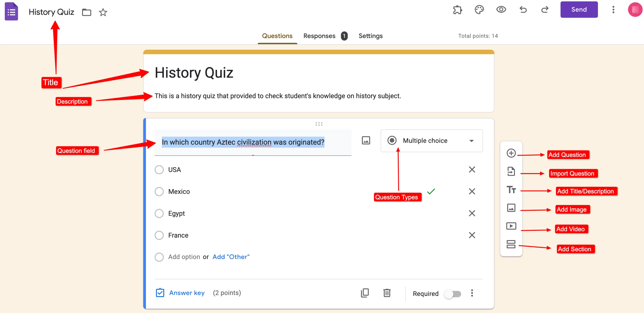The width and height of the screenshot is (644, 313).
Task: Delete the current question
Action: coord(387,293)
